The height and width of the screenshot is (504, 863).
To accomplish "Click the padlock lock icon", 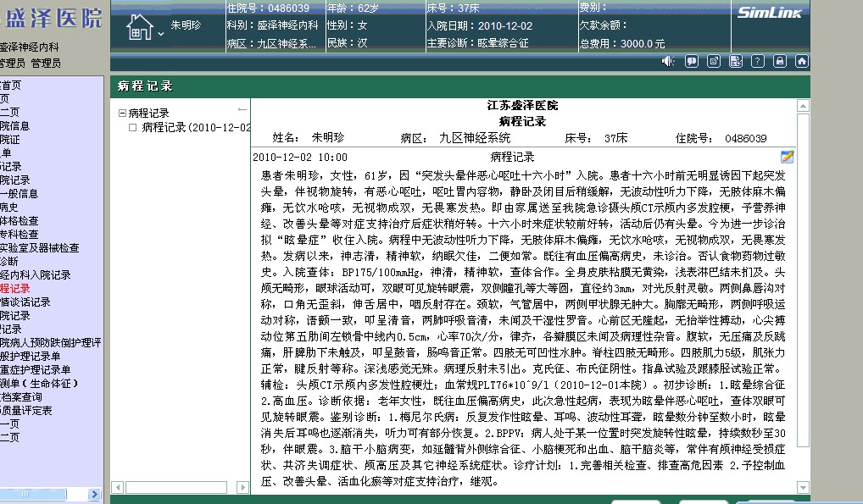I will [x=780, y=61].
